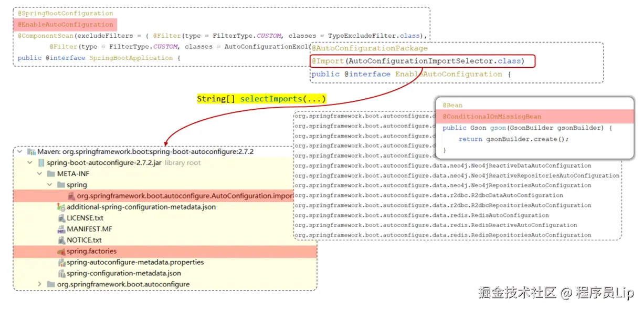This screenshot has width=644, height=310.
Task: Click the NOTICE.txt file icon
Action: coord(61,240)
